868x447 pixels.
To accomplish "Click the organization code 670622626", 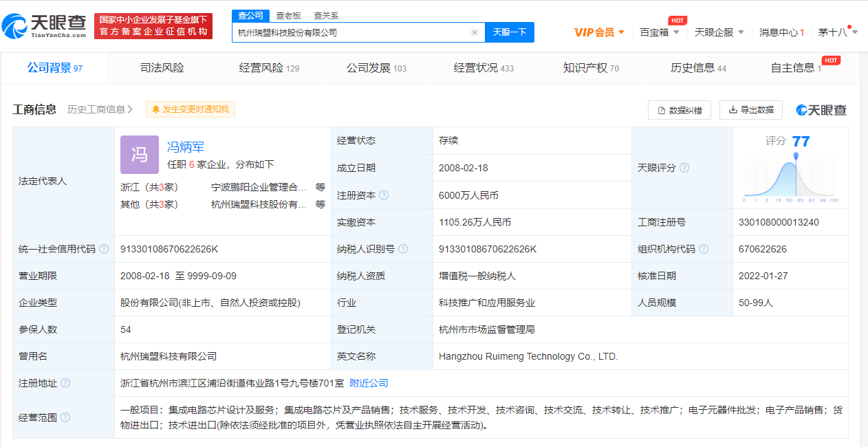I will pos(763,249).
